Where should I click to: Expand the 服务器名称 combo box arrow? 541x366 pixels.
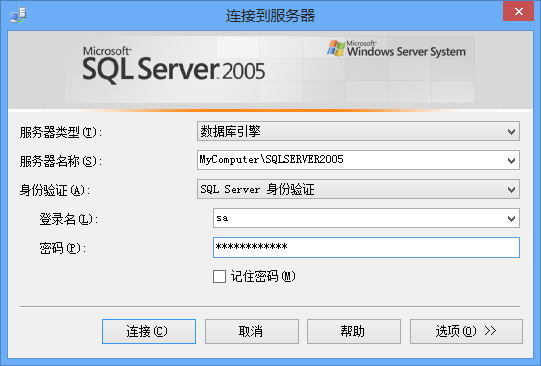pos(511,160)
